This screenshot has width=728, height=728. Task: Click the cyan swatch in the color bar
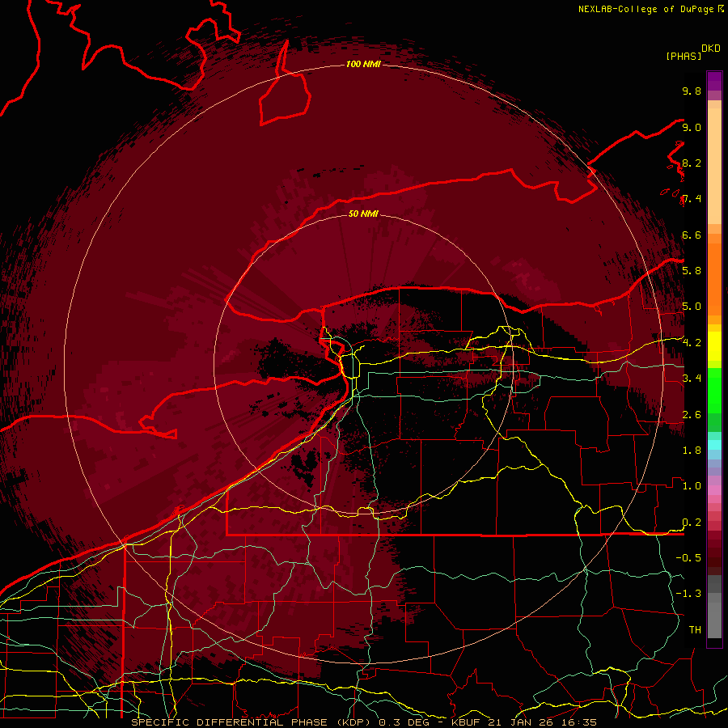coord(714,445)
